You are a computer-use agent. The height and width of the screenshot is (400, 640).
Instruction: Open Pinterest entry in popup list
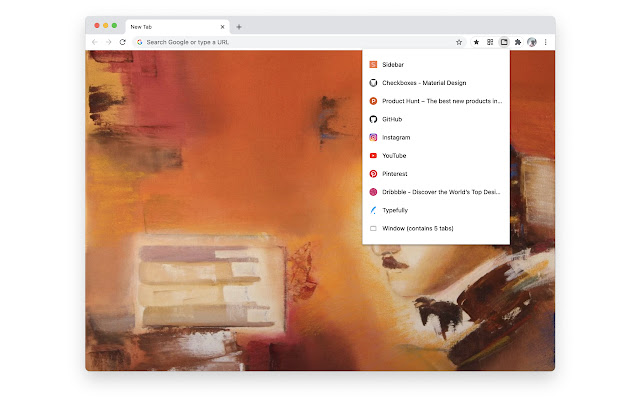click(x=436, y=174)
